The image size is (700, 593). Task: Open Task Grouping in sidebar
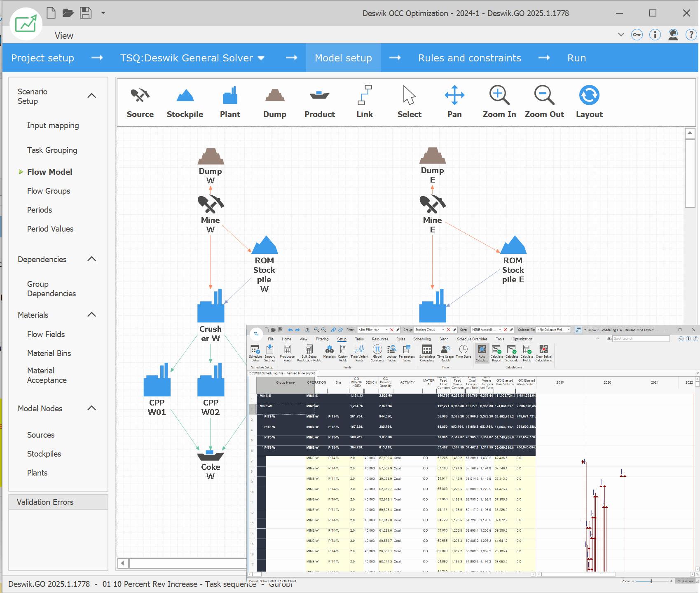(x=52, y=150)
